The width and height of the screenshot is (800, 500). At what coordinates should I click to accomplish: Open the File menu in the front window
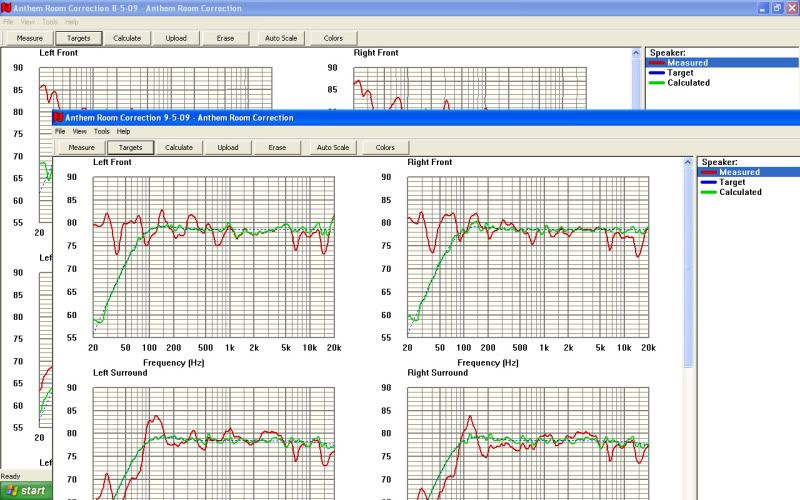coord(60,131)
